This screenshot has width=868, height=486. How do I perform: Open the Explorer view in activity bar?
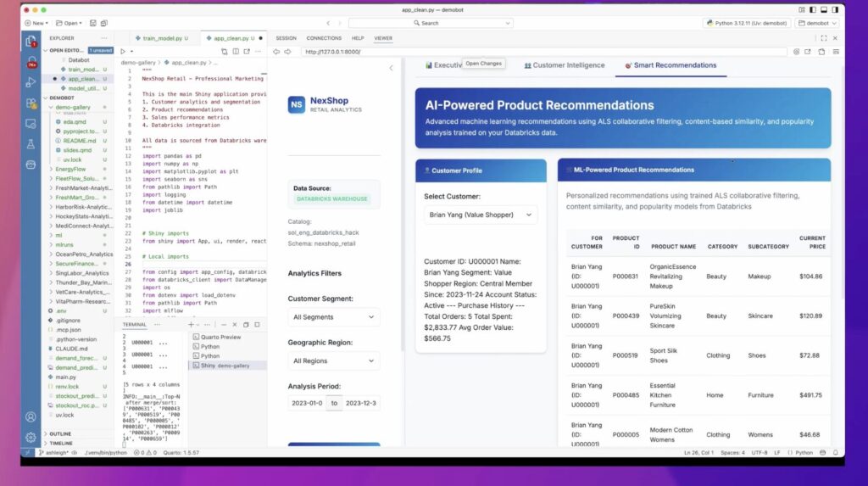pos(31,41)
